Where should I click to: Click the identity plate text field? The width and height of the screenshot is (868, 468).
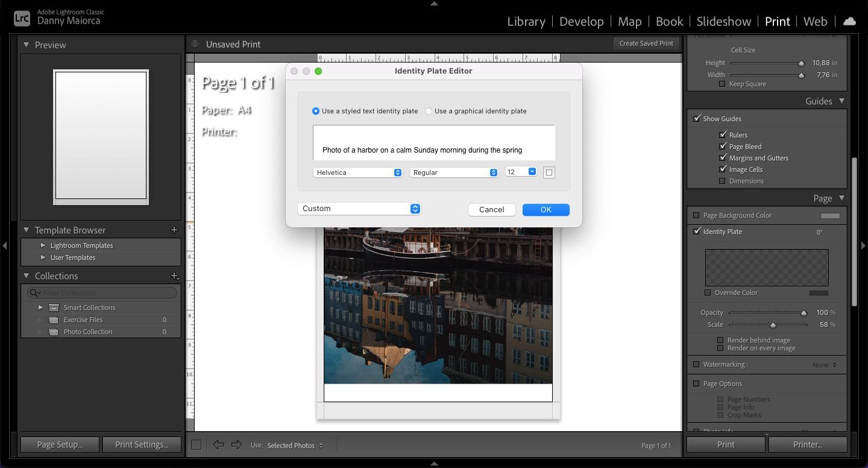tap(434, 143)
